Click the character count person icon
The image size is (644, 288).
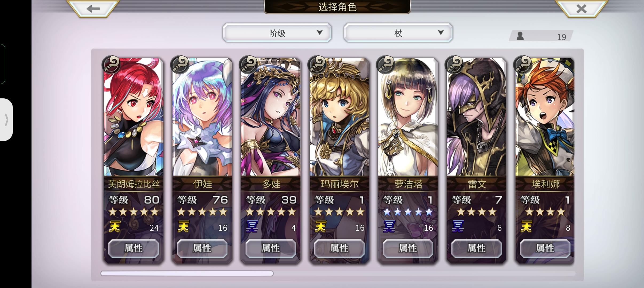point(520,36)
